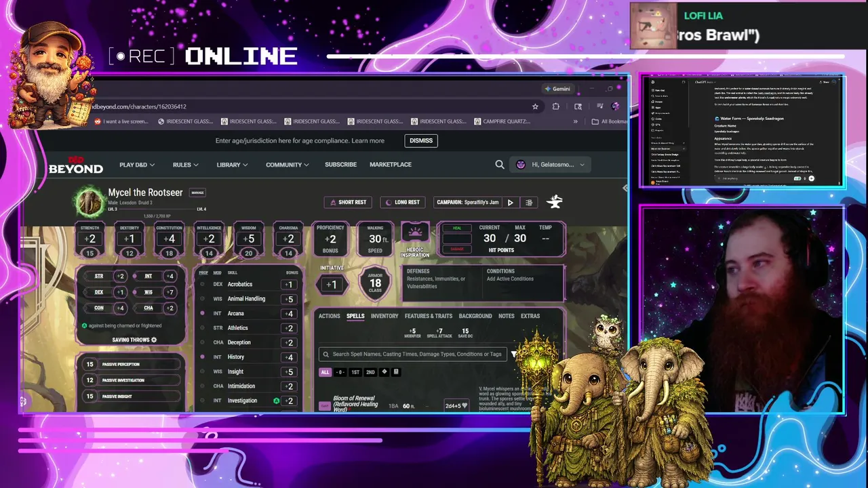Toggle the History proficiency dot
Screen dimensions: 868x488
click(202, 357)
